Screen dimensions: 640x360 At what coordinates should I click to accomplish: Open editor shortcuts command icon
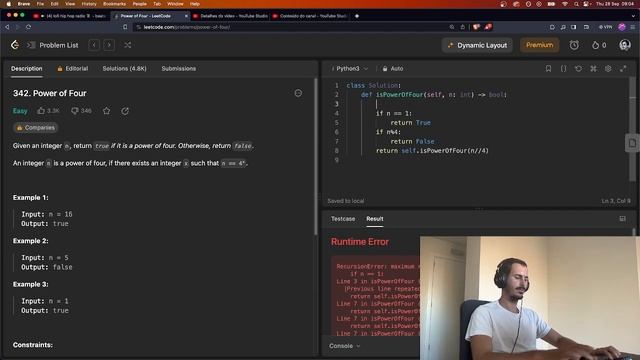pyautogui.click(x=593, y=69)
